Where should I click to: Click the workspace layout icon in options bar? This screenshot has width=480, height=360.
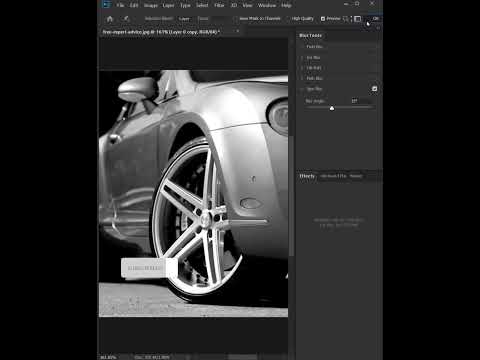point(358,19)
